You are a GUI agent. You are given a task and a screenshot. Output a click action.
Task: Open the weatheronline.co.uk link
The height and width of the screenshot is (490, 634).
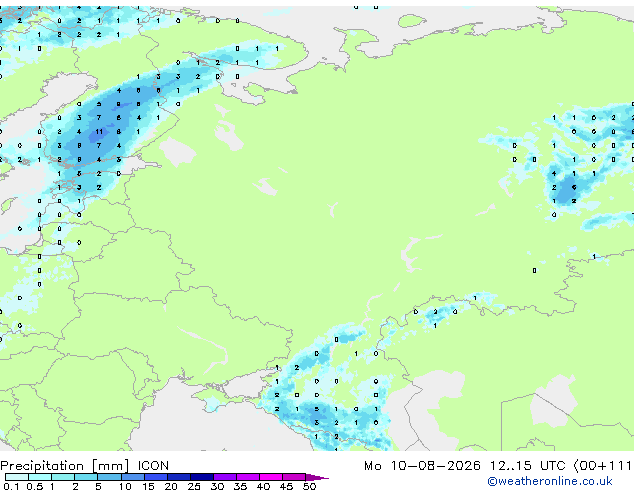pyautogui.click(x=550, y=481)
